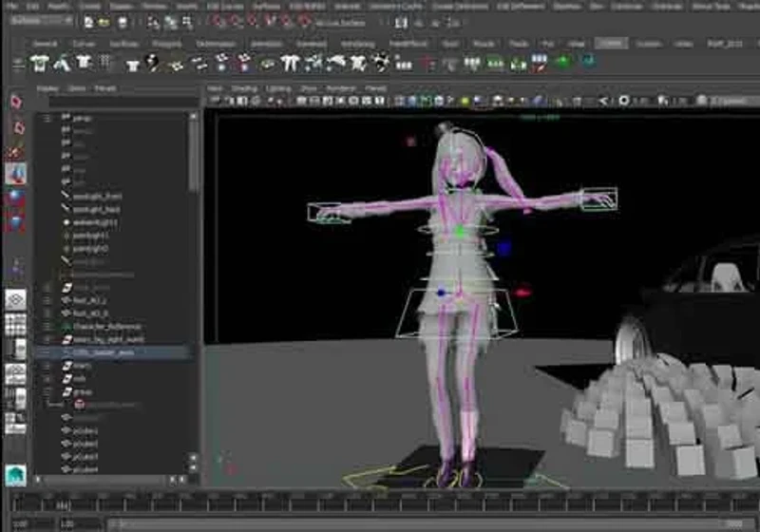Click the range start time field

pyautogui.click(x=32, y=524)
